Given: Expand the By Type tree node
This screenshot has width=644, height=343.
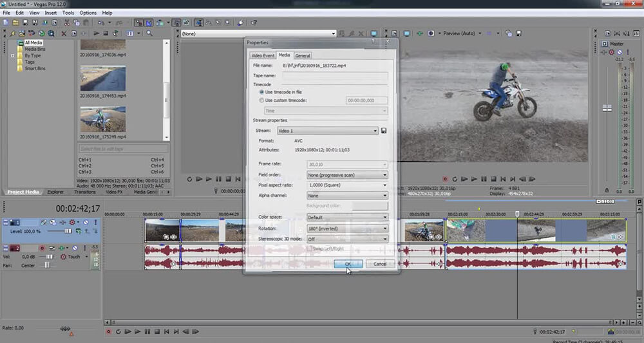Looking at the screenshot, I should point(13,55).
